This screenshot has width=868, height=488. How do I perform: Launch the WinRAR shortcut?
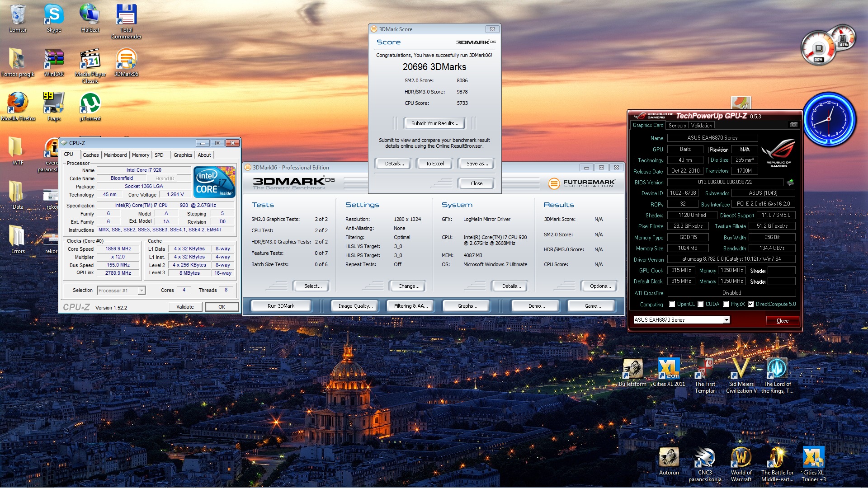[54, 62]
